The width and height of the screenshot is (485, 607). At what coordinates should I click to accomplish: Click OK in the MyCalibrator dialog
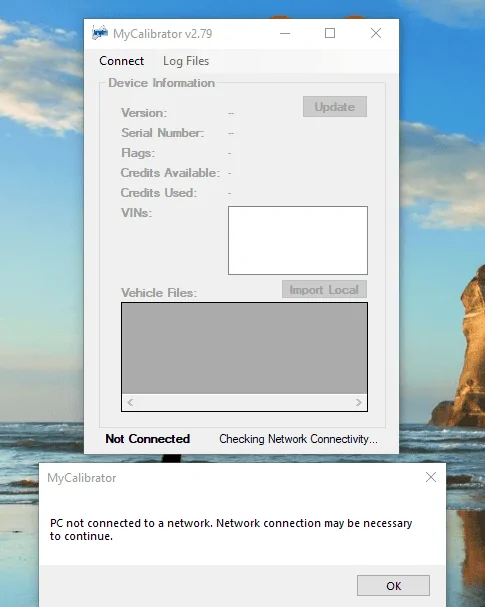coord(393,585)
